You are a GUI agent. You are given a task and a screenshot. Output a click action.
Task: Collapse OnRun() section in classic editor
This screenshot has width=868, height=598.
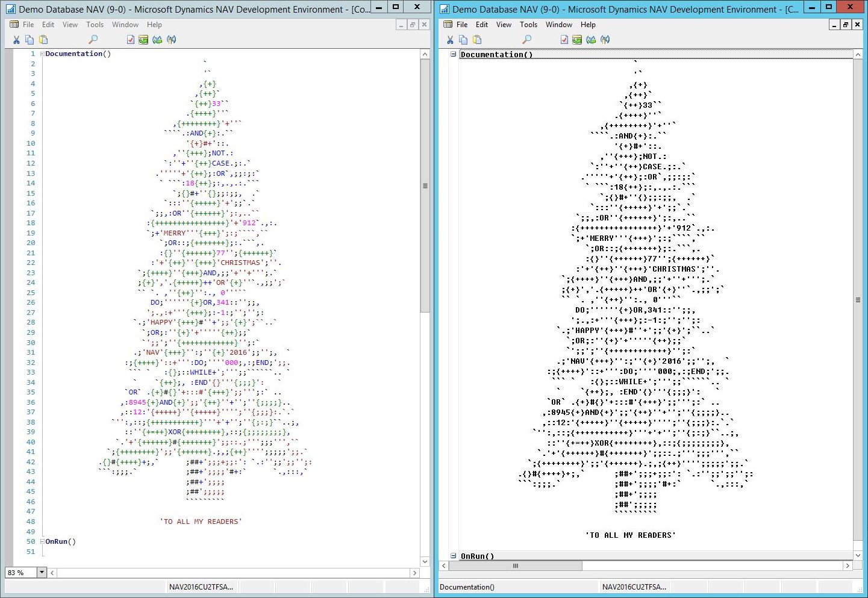click(454, 556)
